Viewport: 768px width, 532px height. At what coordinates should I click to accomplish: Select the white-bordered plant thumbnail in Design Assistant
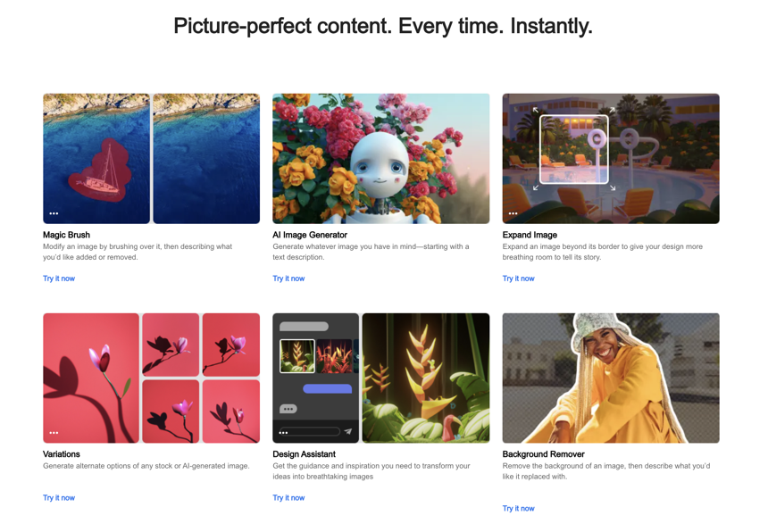pos(297,355)
